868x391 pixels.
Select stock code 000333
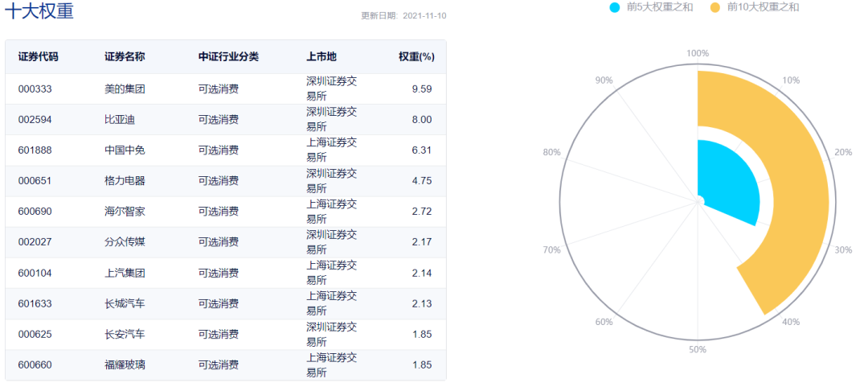(35, 88)
